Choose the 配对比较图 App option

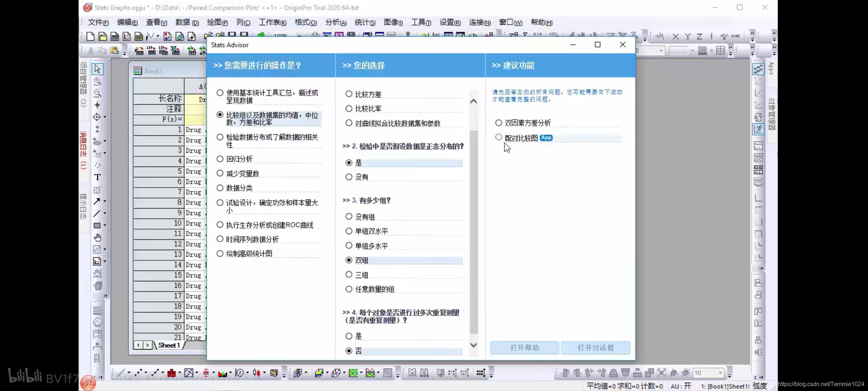499,138
